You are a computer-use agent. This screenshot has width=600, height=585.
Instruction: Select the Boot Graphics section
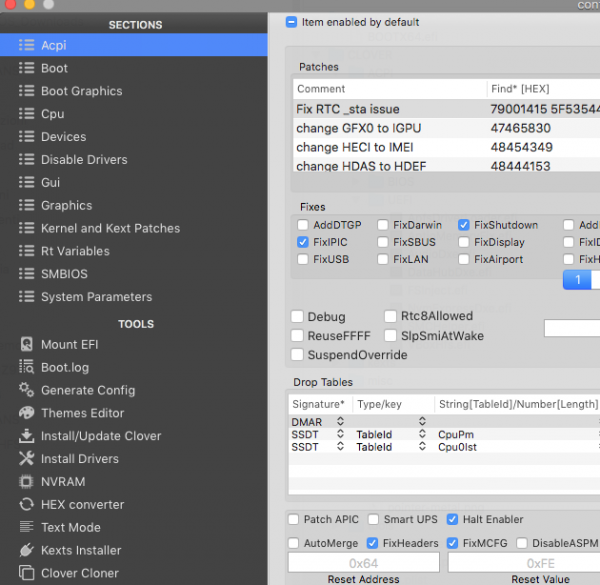coord(81,91)
